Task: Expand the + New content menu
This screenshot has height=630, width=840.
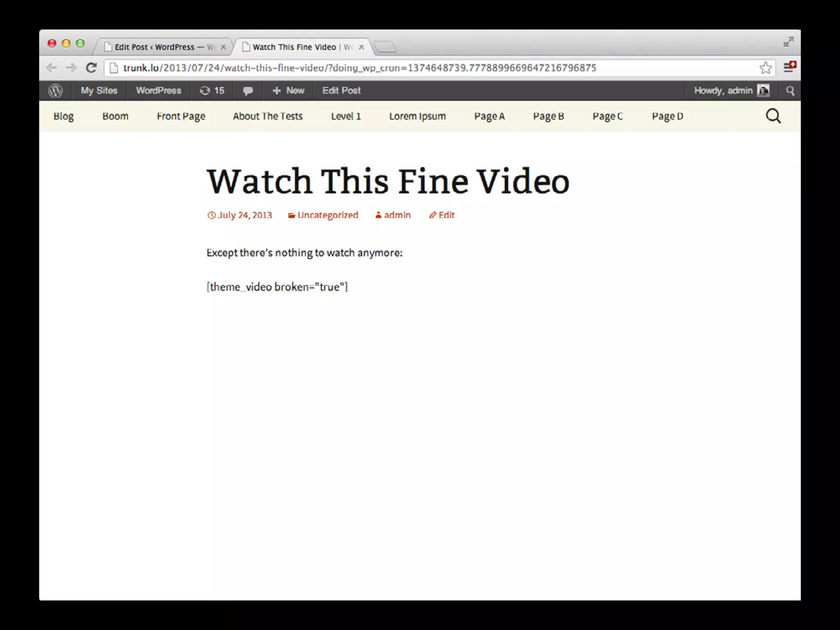Action: 288,91
